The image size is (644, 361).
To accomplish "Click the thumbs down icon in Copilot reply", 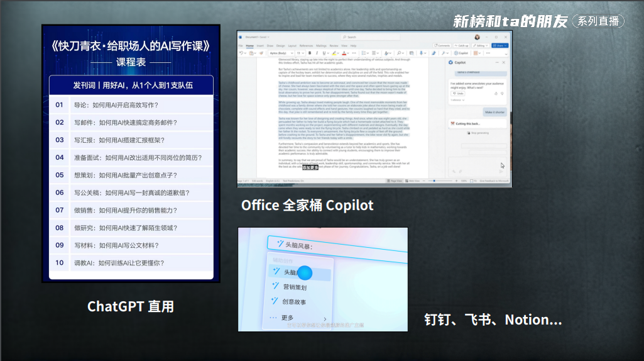I will (x=502, y=93).
